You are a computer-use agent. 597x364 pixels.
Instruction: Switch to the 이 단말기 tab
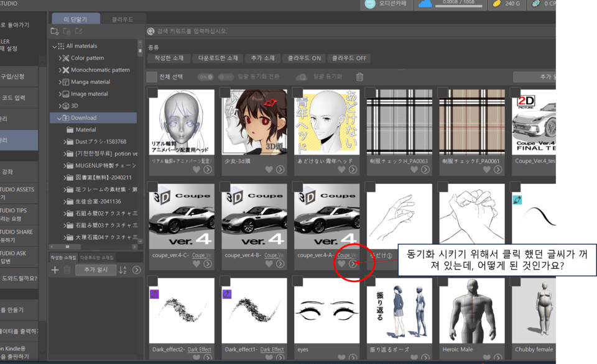pyautogui.click(x=75, y=19)
